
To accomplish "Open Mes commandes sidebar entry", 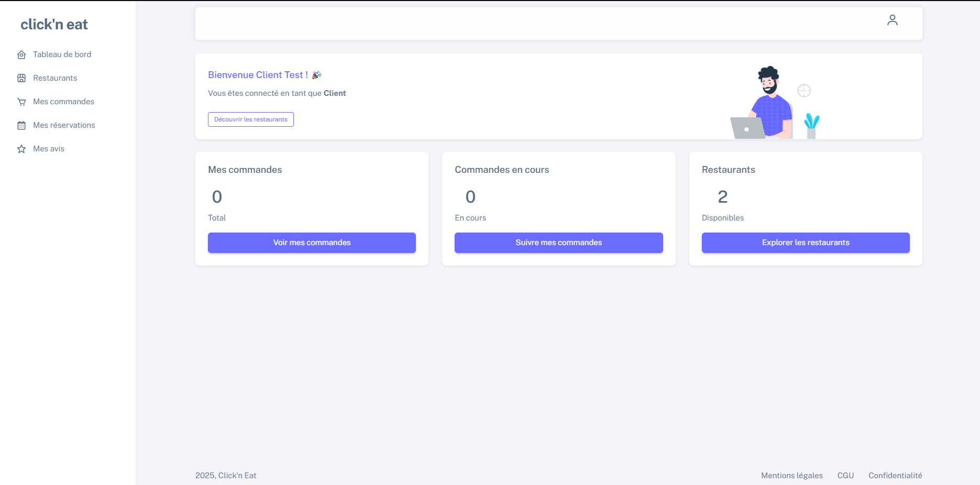I will (x=63, y=102).
